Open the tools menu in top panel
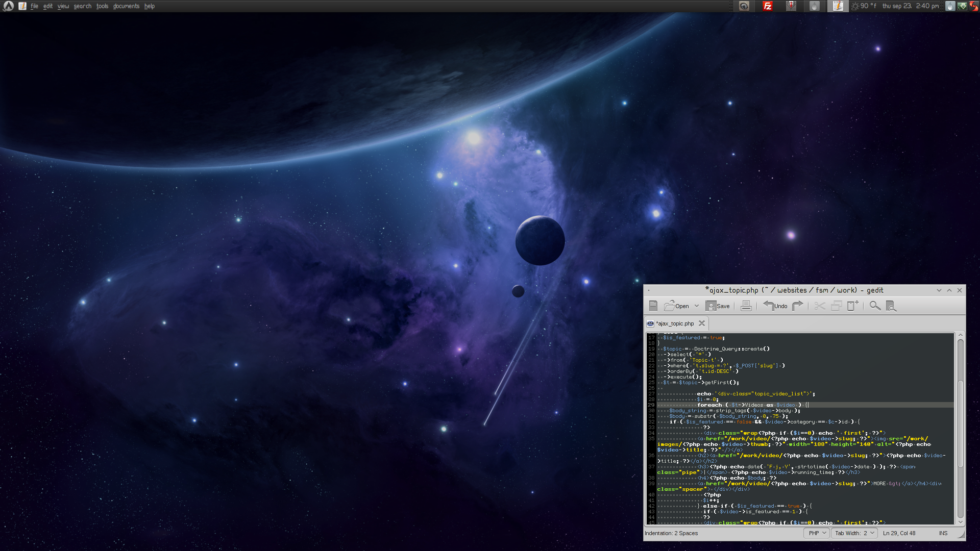This screenshot has width=980, height=551. pos(102,6)
